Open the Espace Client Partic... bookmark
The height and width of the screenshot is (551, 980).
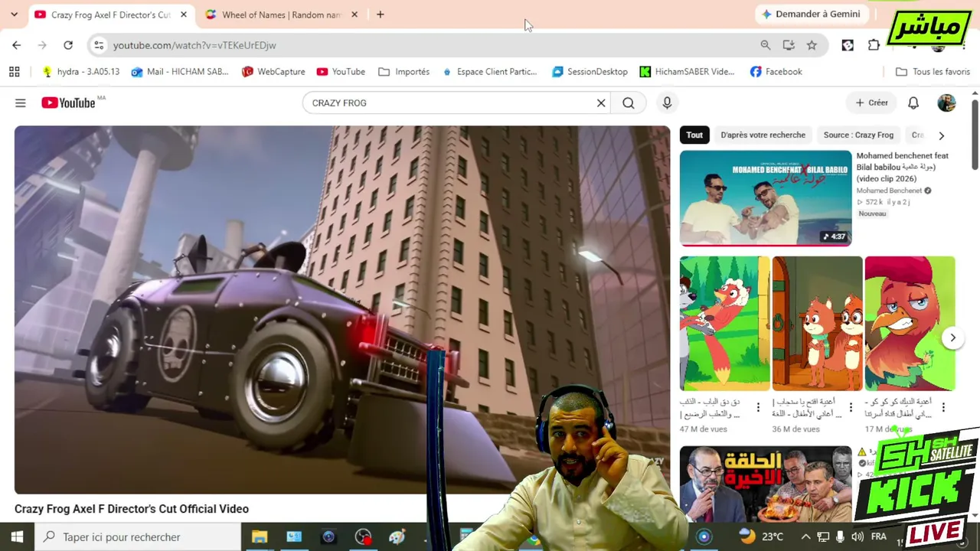click(x=489, y=72)
